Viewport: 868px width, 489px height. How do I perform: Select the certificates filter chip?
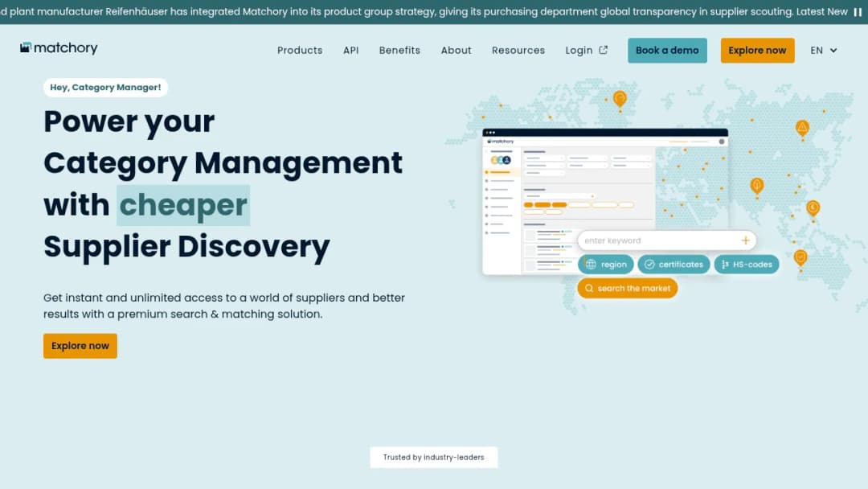click(674, 264)
